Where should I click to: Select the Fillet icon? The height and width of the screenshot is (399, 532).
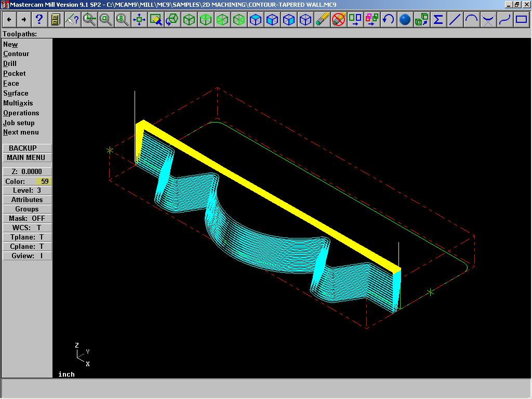tap(488, 20)
